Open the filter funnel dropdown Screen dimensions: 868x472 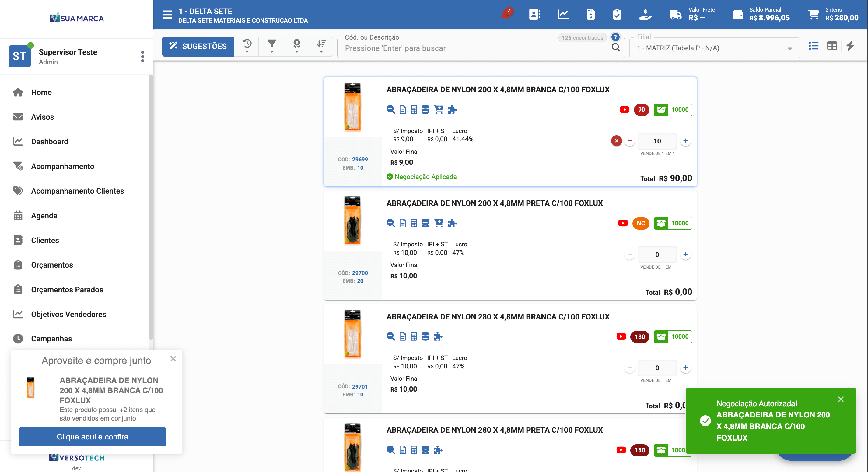[x=271, y=46]
